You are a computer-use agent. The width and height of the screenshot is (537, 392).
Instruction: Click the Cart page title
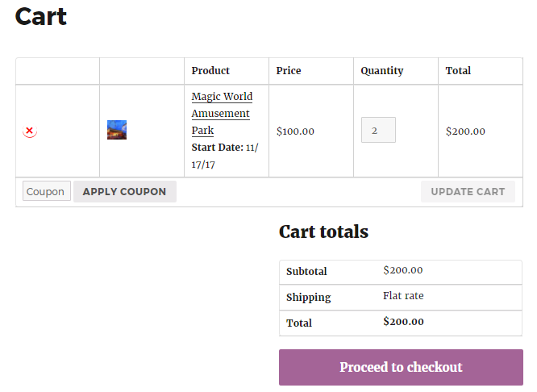coord(41,16)
